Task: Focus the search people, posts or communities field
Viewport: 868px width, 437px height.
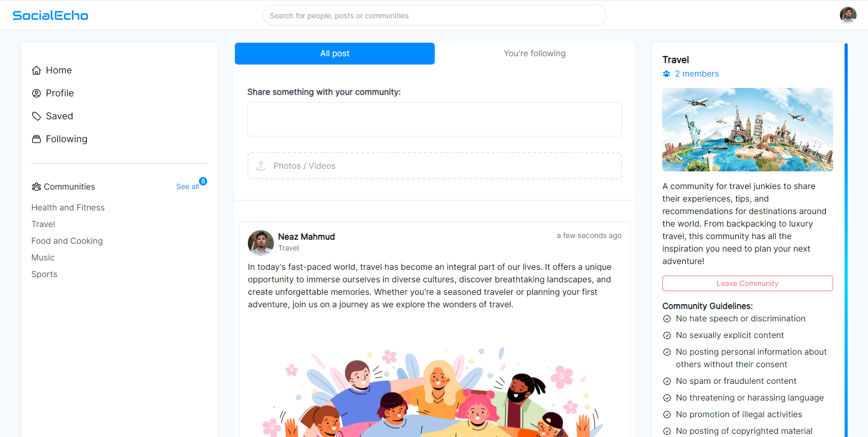Action: pyautogui.click(x=434, y=16)
